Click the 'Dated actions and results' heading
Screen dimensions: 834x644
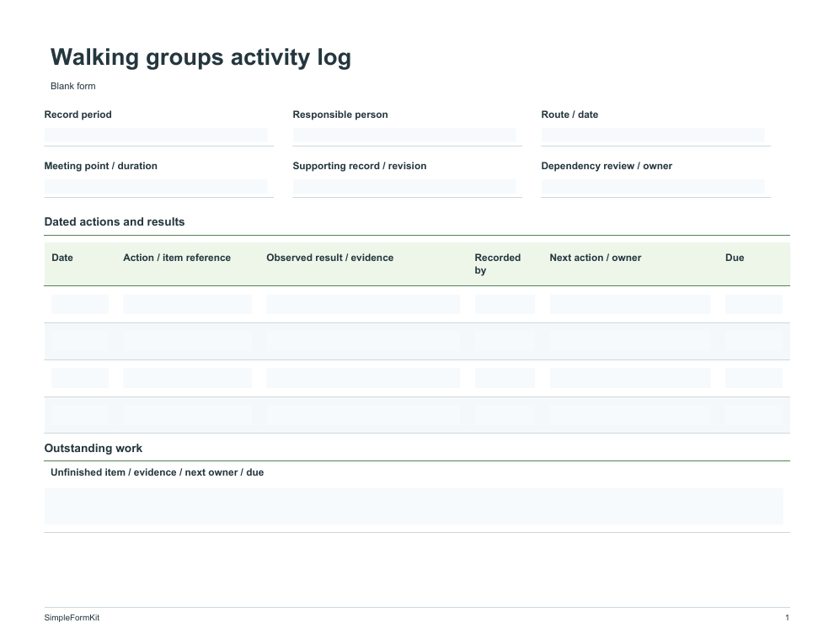point(115,221)
